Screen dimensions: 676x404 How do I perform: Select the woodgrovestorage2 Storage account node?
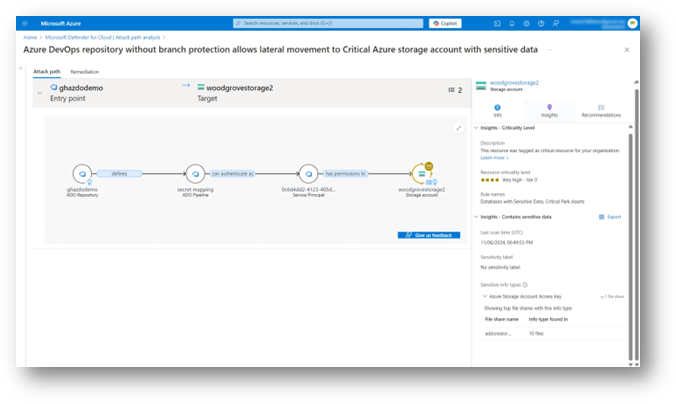[421, 174]
